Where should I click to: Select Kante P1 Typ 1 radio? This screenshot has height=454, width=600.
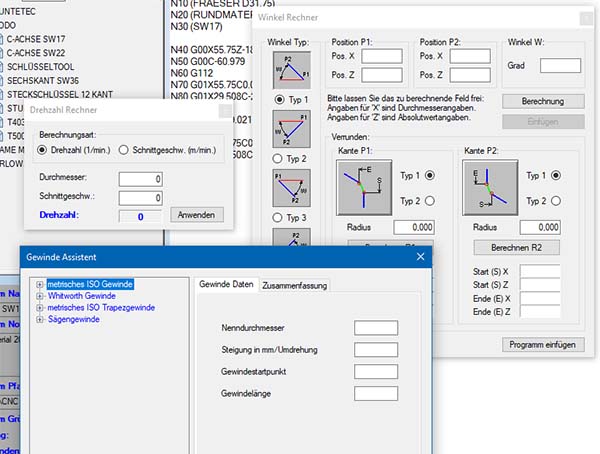[x=430, y=175]
